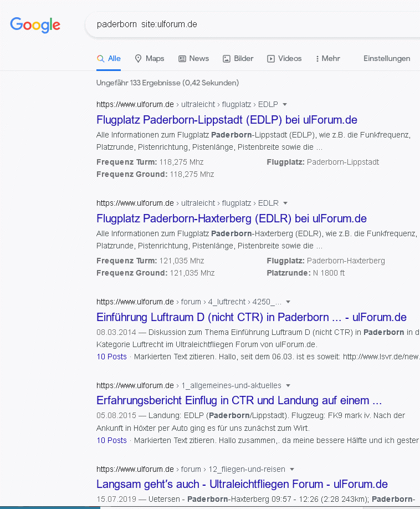Screen dimensions: 420x509
Task: Select the Alle tab
Action: [109, 59]
